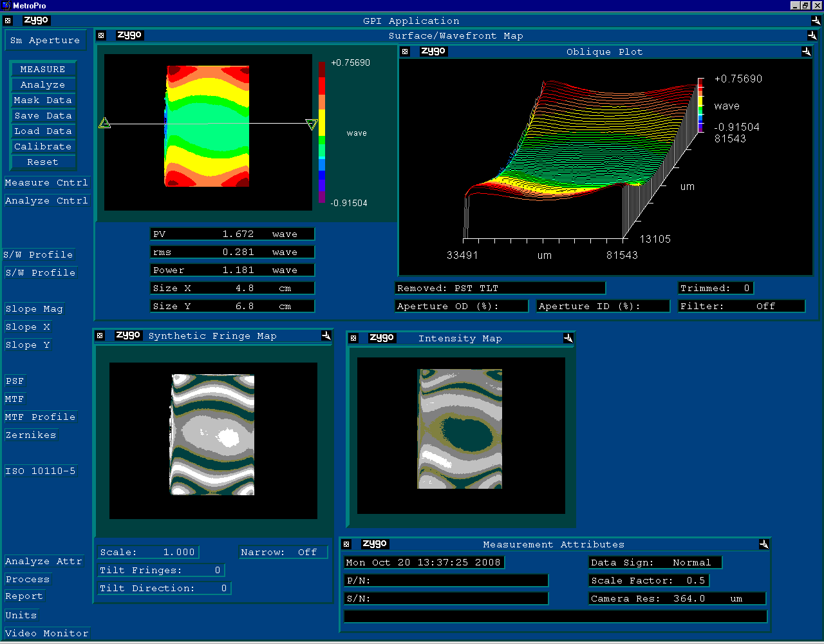
Task: Iconize the Oblique Plot window
Action: (807, 52)
